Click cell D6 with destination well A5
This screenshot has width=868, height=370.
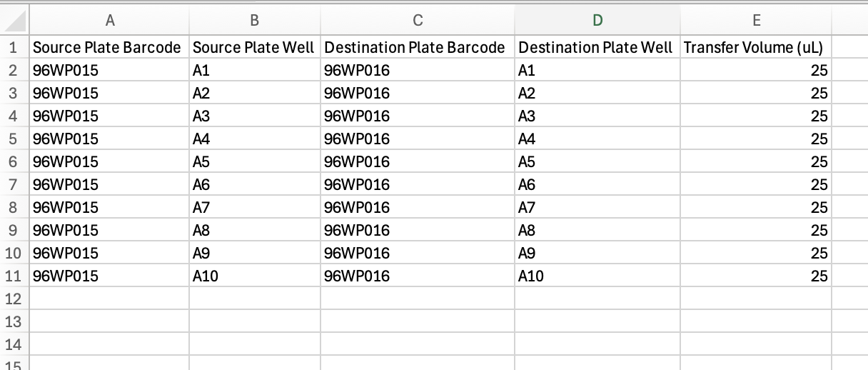pyautogui.click(x=597, y=161)
